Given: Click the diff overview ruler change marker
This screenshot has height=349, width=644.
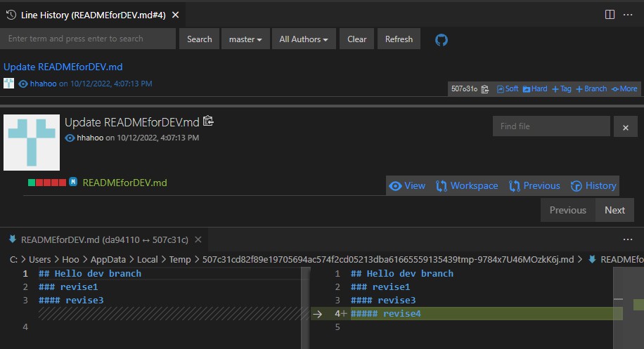Looking at the screenshot, I should point(638,305).
